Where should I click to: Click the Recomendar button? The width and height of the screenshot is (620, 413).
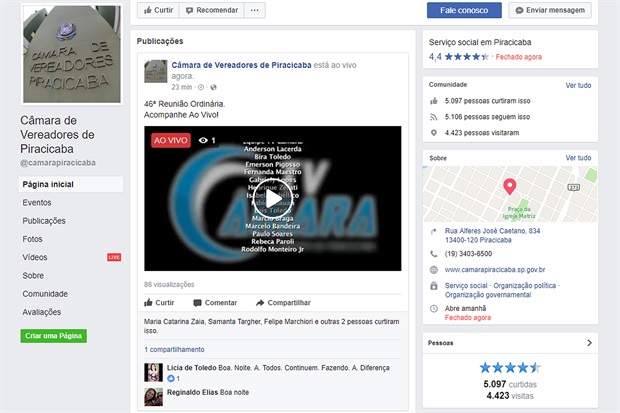tap(212, 10)
